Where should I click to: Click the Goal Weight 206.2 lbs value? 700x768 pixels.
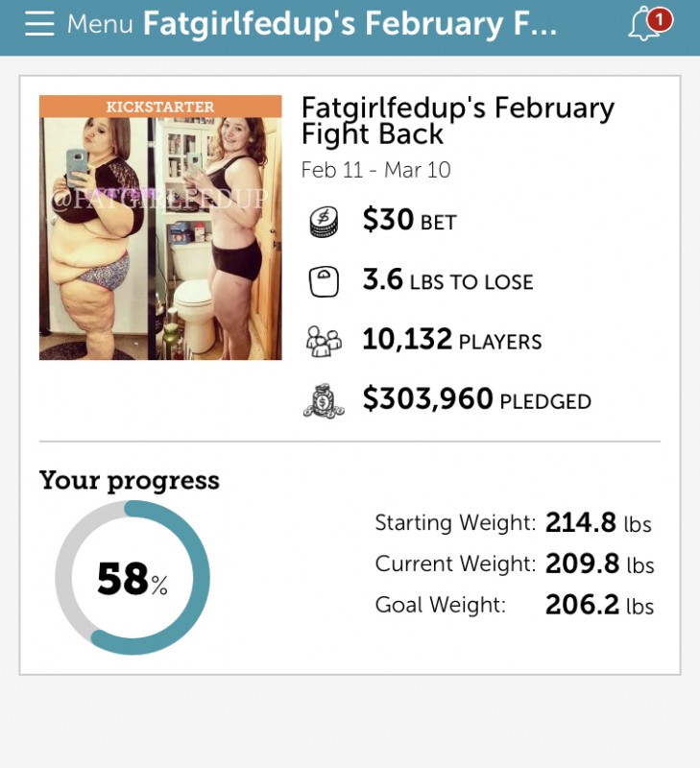click(599, 605)
